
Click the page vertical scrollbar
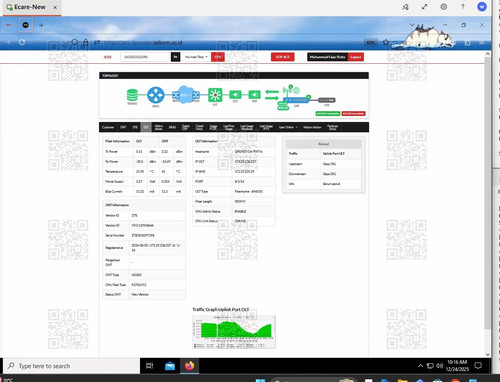point(487,193)
